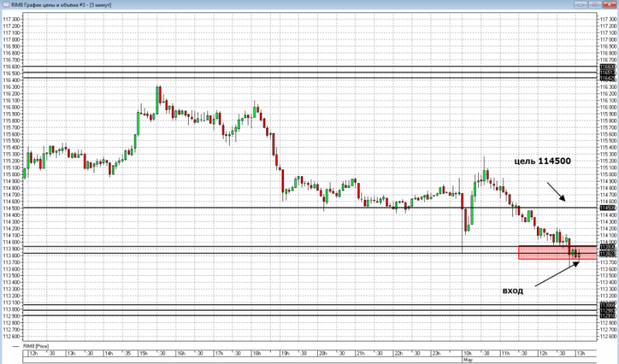This screenshot has height=364, width=619.
Task: Click the '10h' time axis label
Action: pos(467,353)
